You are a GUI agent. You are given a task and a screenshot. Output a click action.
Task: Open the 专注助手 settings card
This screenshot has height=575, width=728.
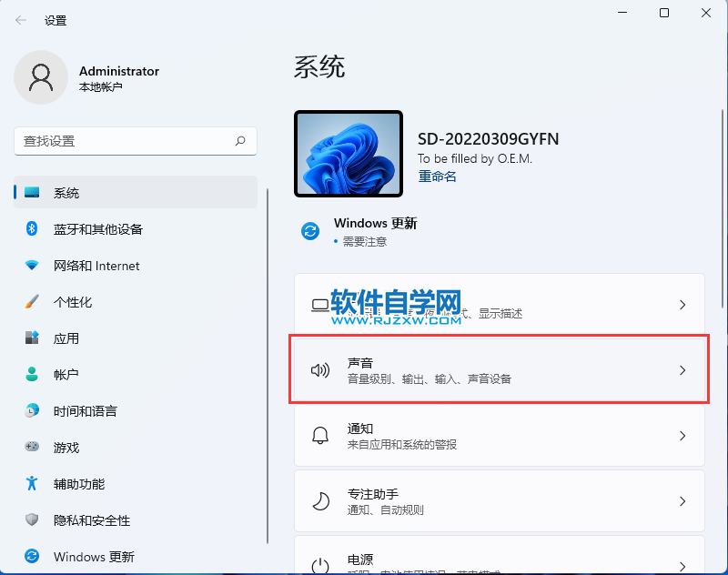(x=500, y=500)
